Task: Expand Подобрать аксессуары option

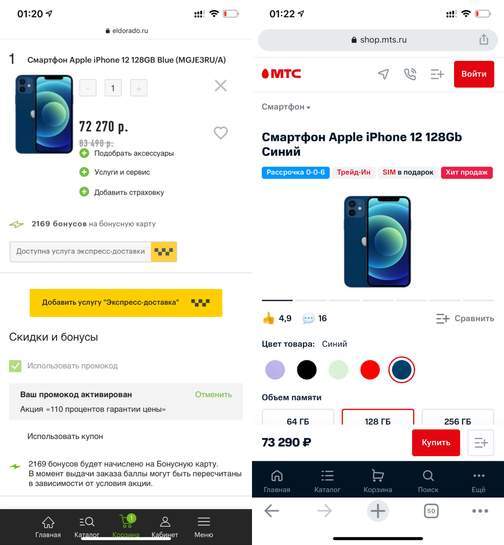Action: point(127,153)
